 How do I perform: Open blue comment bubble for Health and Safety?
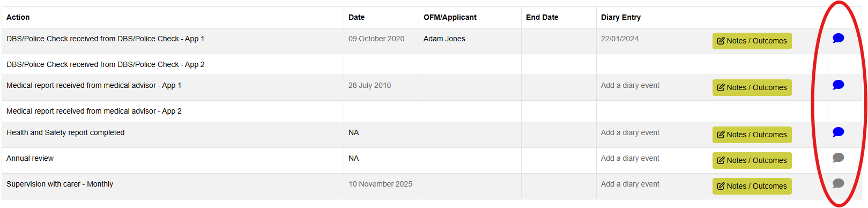[x=839, y=132]
